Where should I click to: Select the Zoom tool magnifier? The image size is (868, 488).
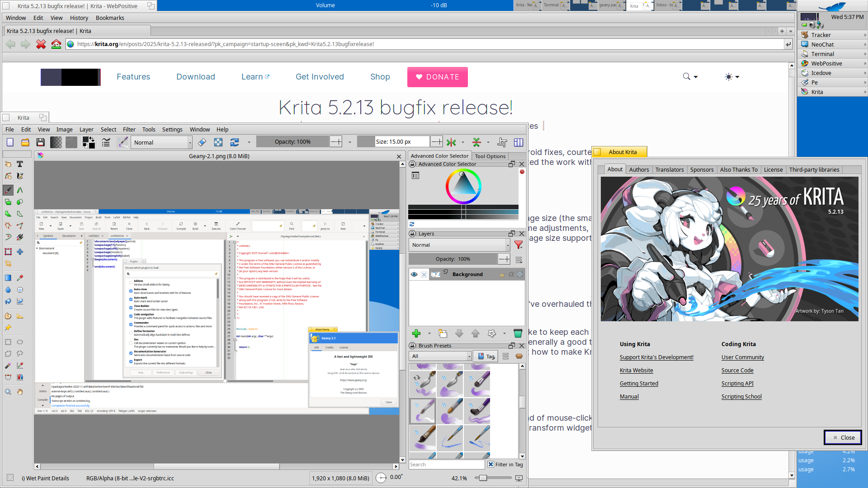[x=8, y=392]
